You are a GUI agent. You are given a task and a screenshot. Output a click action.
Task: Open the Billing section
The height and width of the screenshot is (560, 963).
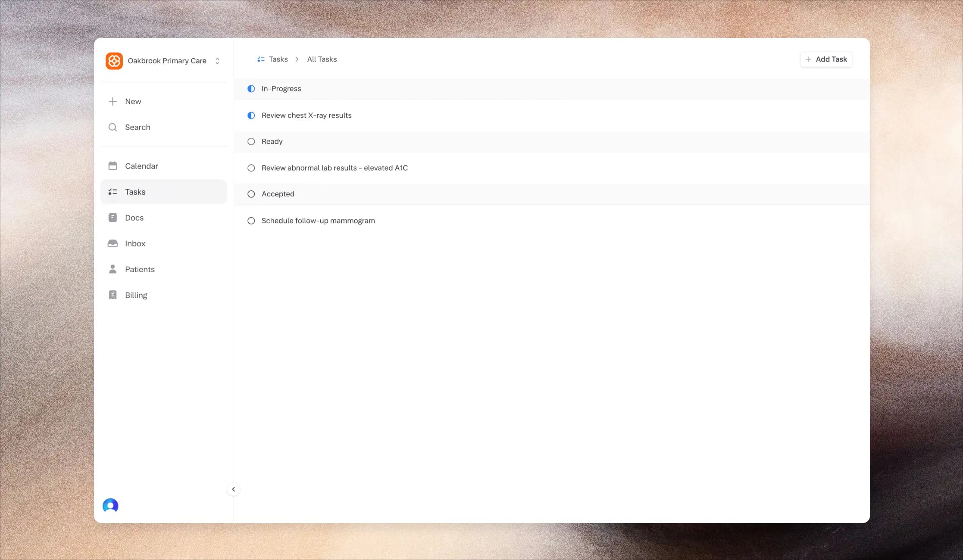(x=136, y=295)
